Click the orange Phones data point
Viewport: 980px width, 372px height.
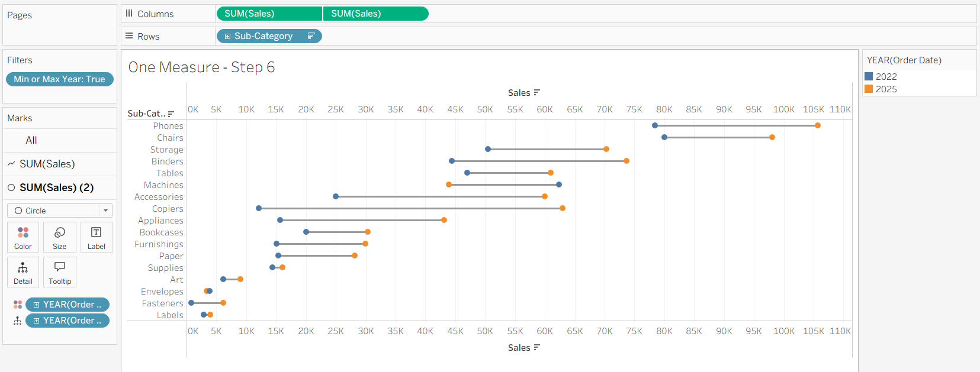coord(818,125)
